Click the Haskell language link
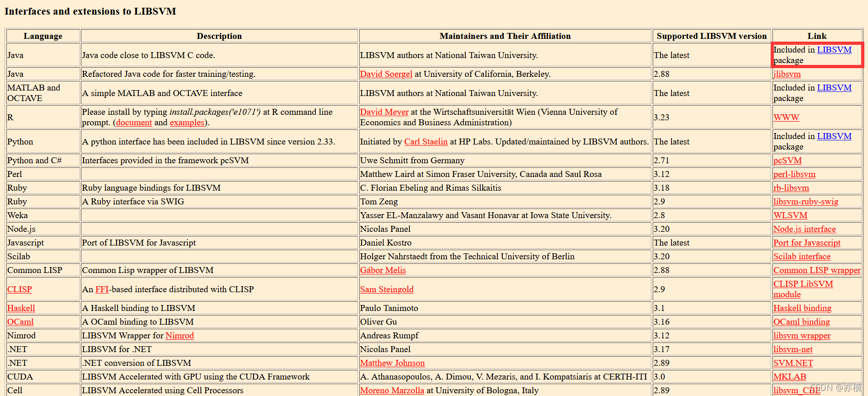 [x=21, y=308]
